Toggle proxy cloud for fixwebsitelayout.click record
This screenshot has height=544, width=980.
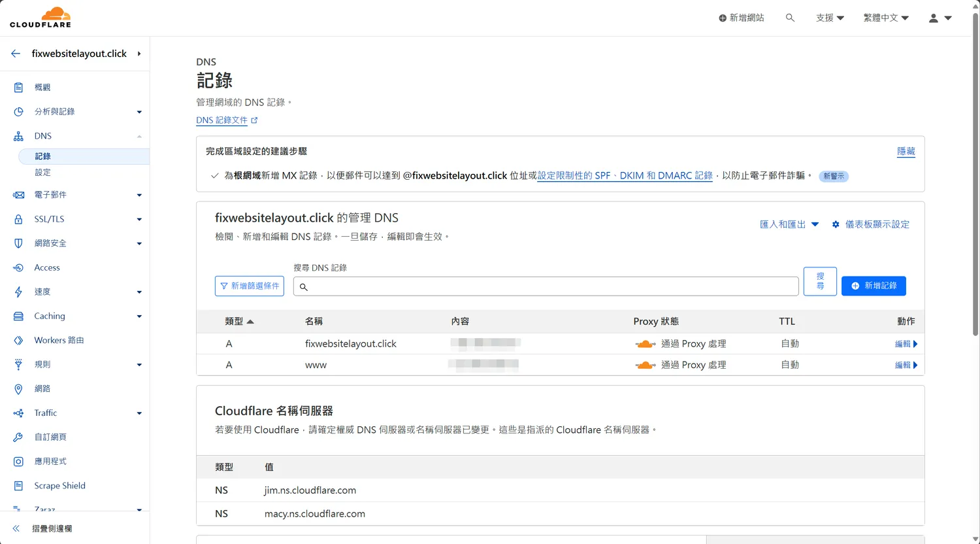coord(645,344)
